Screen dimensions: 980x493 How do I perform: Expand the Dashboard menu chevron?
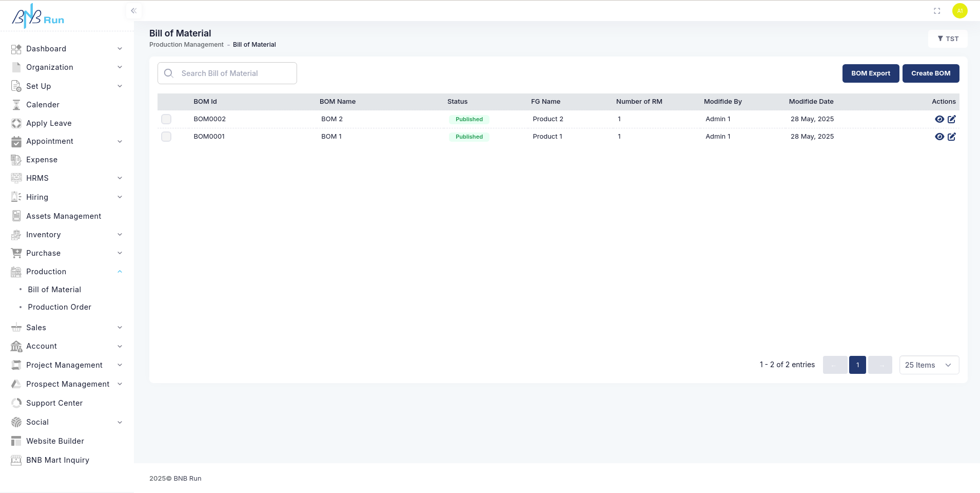coord(120,49)
